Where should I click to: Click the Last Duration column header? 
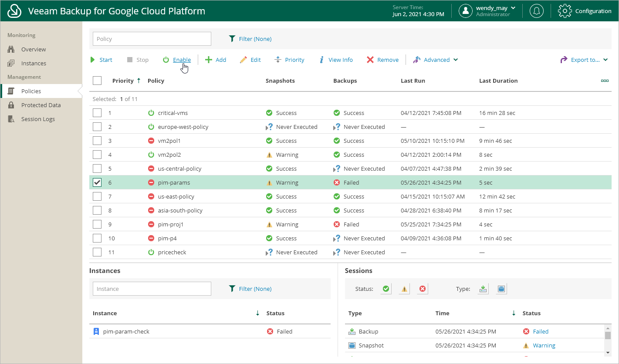pyautogui.click(x=498, y=81)
